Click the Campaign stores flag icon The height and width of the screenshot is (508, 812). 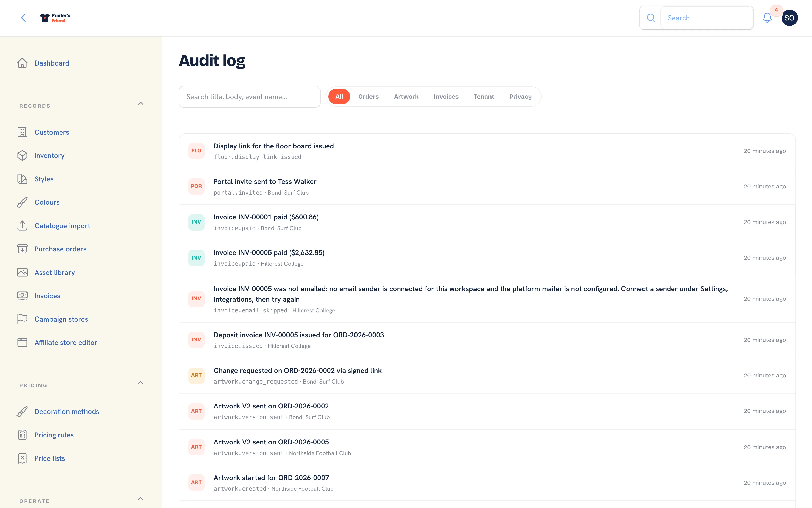[x=22, y=319]
